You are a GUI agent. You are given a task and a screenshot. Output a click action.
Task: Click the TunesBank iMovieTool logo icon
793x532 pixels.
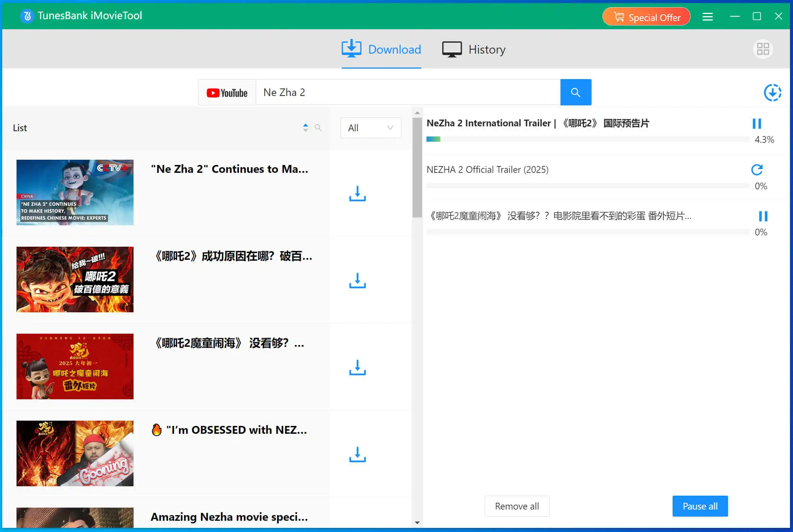tap(27, 16)
